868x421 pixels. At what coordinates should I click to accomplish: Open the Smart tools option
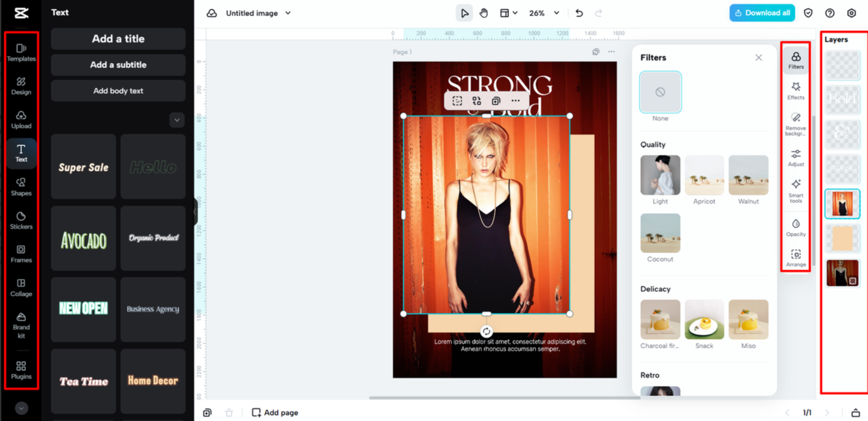796,191
